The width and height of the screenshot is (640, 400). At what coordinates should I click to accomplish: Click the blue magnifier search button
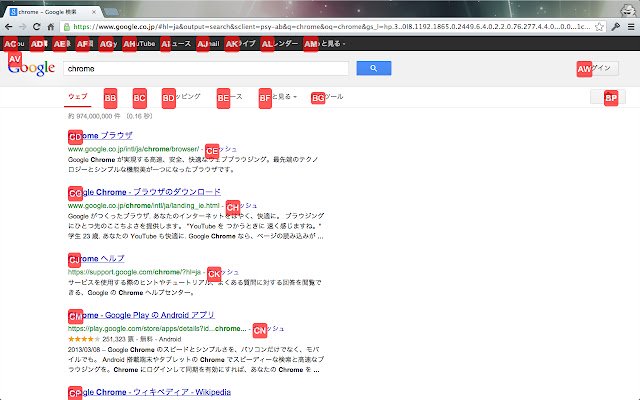[373, 68]
